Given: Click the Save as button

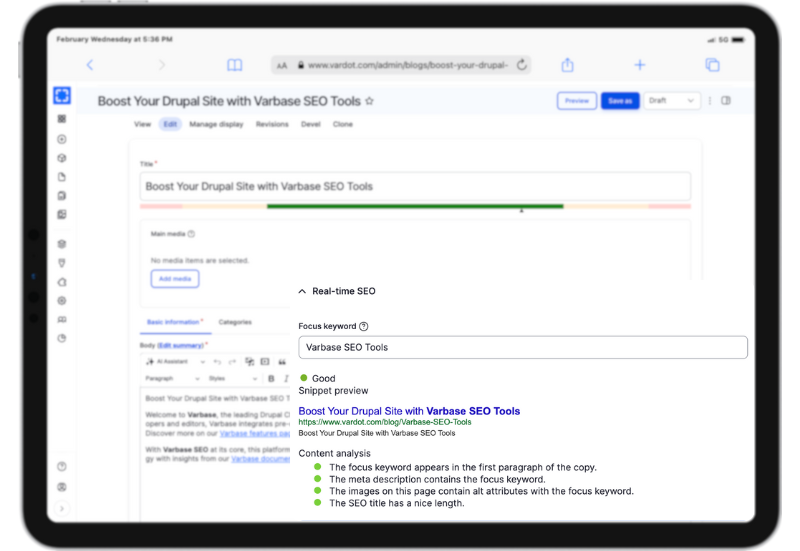Looking at the screenshot, I should pyautogui.click(x=620, y=101).
